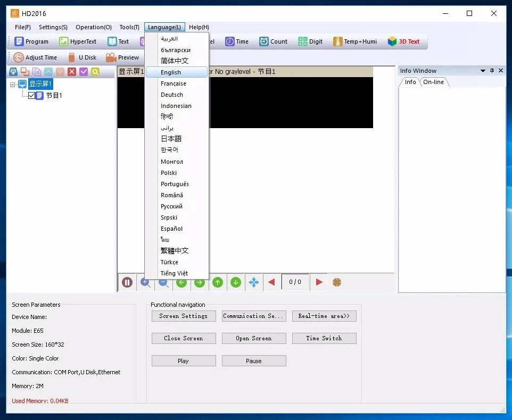Open the Settings(S) menu
Image resolution: width=512 pixels, height=420 pixels.
pos(53,27)
